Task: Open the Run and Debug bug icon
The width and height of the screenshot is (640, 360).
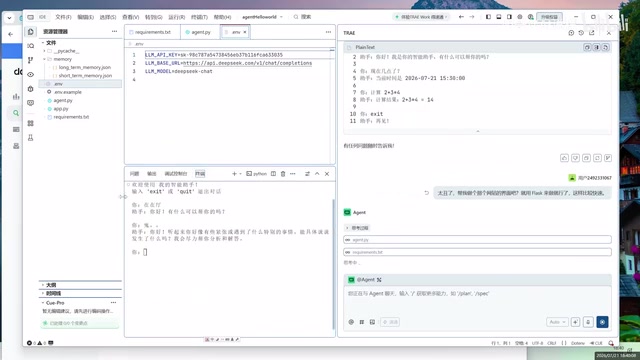Action: (31, 89)
